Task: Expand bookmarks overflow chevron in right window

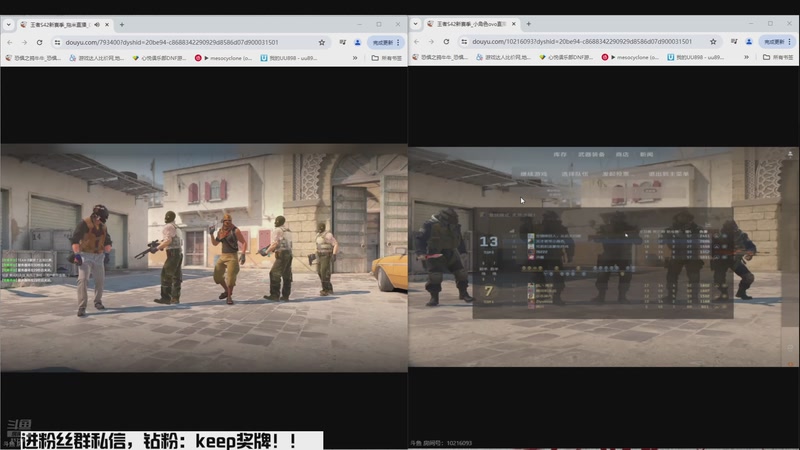Action: click(746, 57)
